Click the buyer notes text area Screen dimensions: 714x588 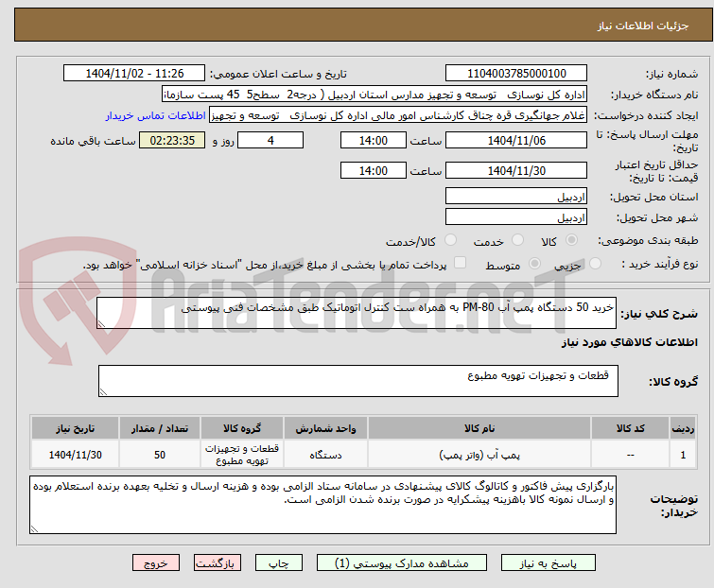(x=322, y=505)
